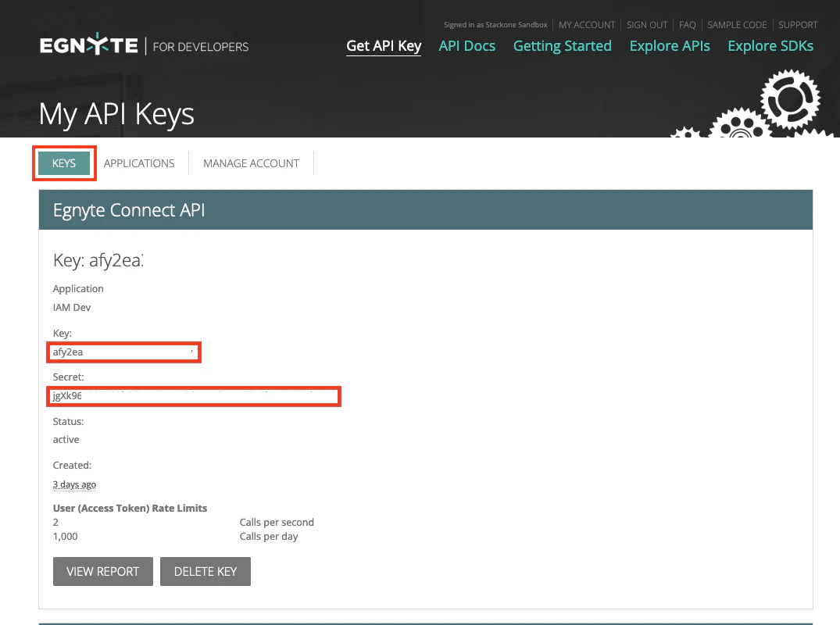Switch to the MANAGE ACCOUNT tab

click(252, 163)
